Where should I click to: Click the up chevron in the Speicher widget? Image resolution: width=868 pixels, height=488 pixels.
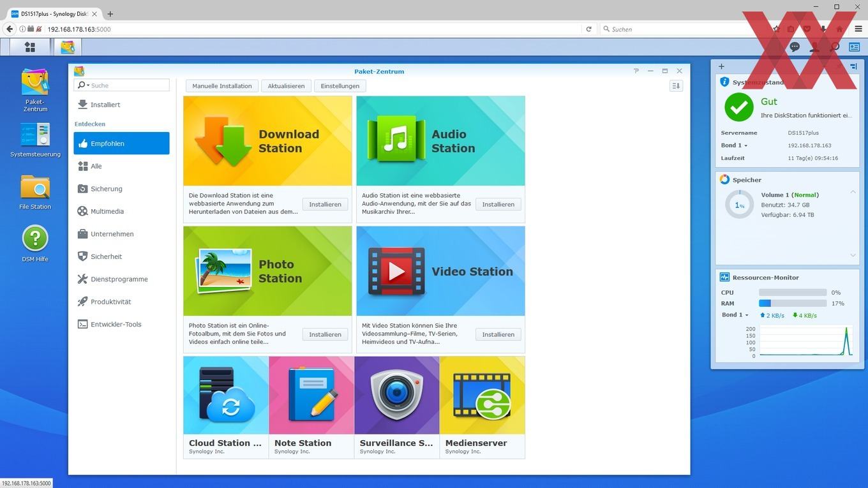coord(853,192)
